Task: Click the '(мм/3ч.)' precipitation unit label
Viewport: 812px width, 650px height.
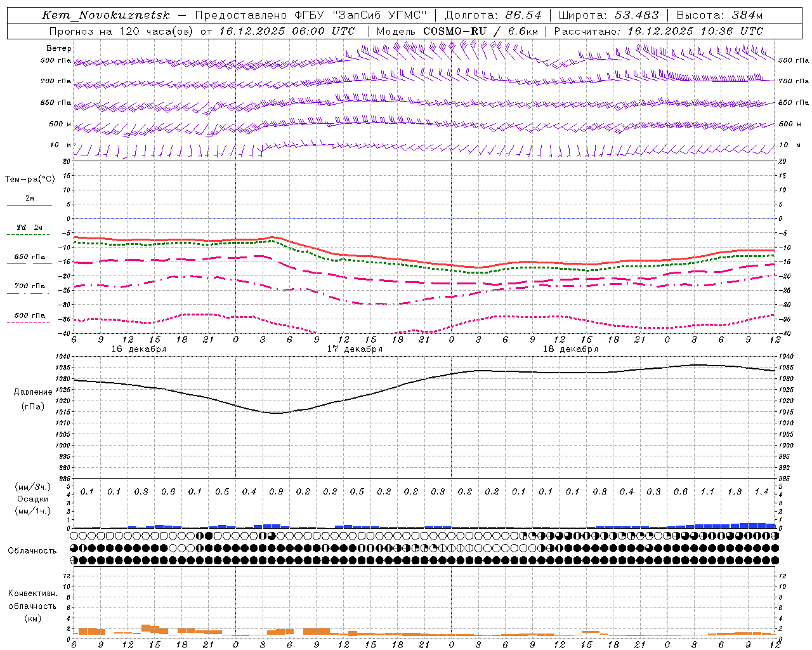Action: click(x=33, y=487)
